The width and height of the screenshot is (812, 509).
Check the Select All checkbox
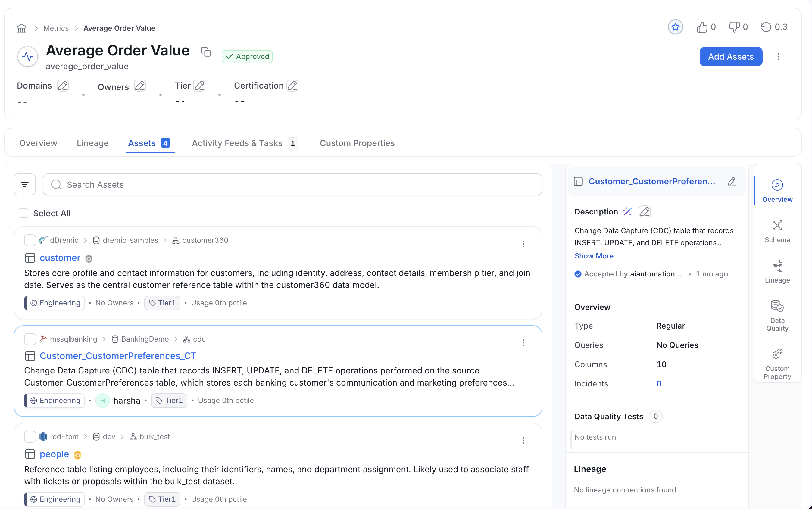click(23, 213)
